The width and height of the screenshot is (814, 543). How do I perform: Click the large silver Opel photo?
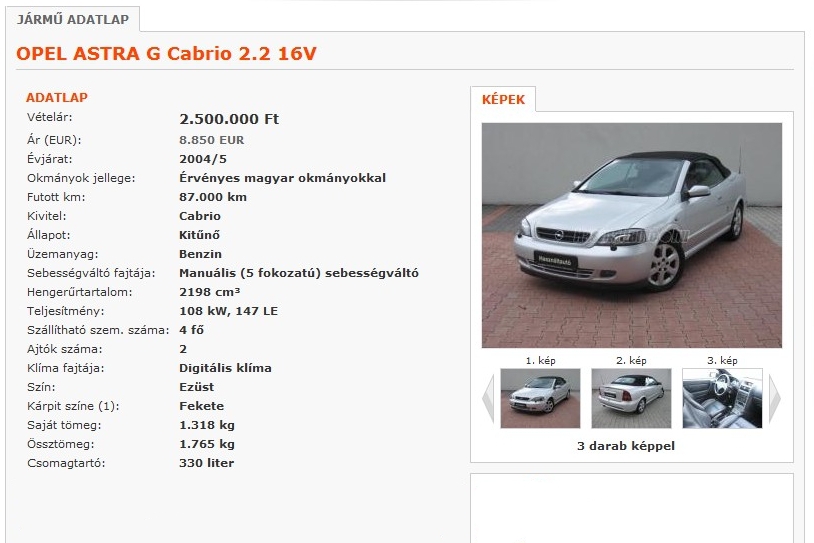631,235
